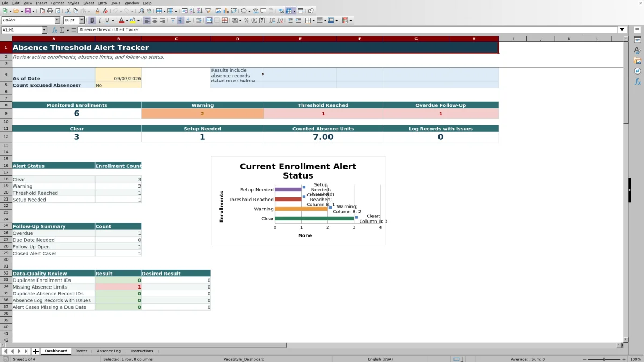This screenshot has width=644, height=362.
Task: Open the Sheet menu
Action: pyautogui.click(x=89, y=3)
